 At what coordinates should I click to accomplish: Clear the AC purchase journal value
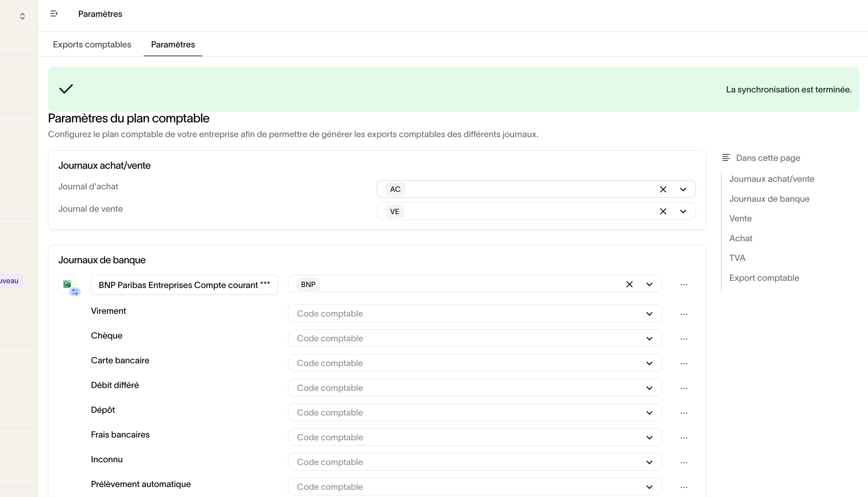663,189
